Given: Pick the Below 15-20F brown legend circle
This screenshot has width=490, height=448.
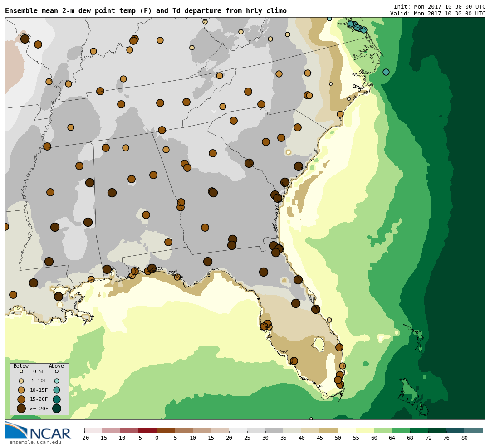Looking at the screenshot, I should (21, 399).
